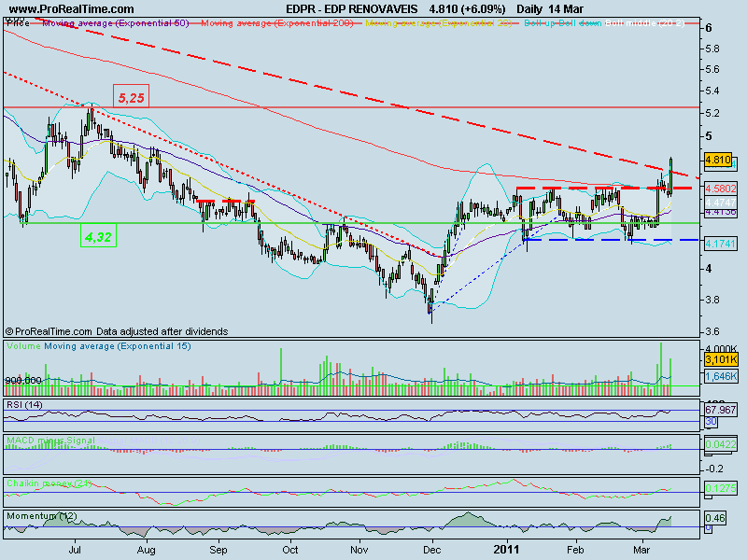
Task: Select the Moving average (Exponential 20) legend
Action: [439, 22]
